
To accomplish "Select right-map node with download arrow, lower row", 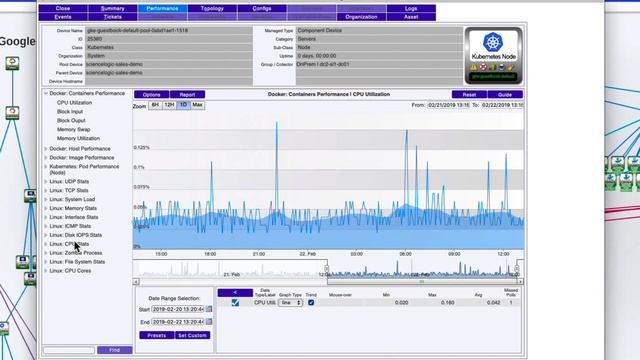I will (x=627, y=181).
